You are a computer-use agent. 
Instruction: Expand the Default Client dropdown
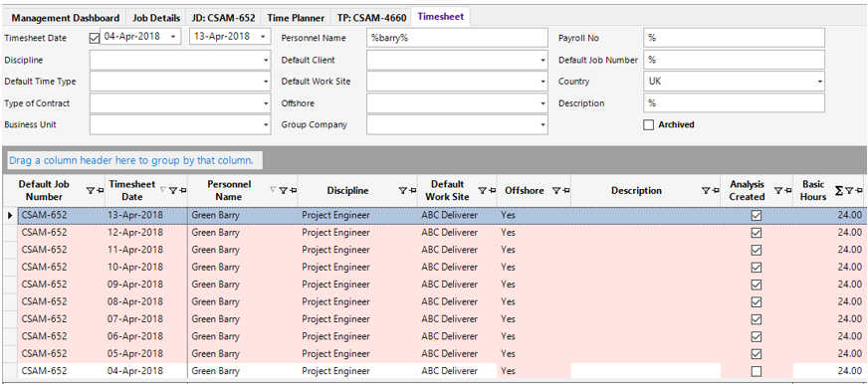pos(543,61)
